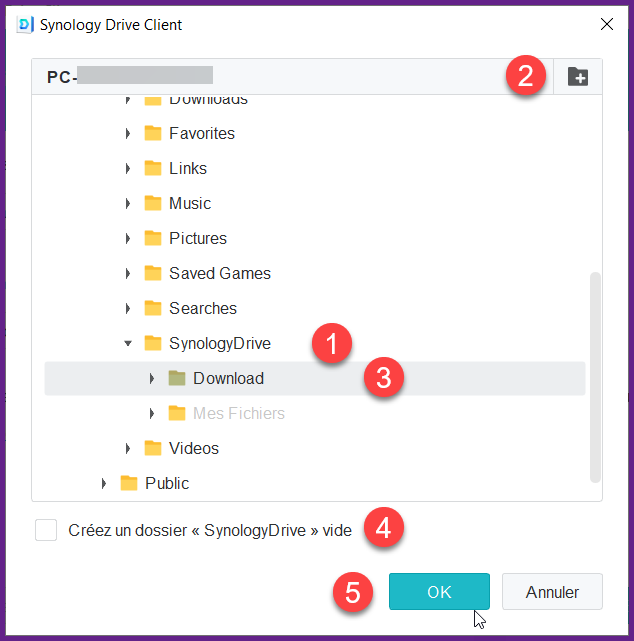
Task: Select the SynologyDrive folder
Action: click(x=219, y=343)
